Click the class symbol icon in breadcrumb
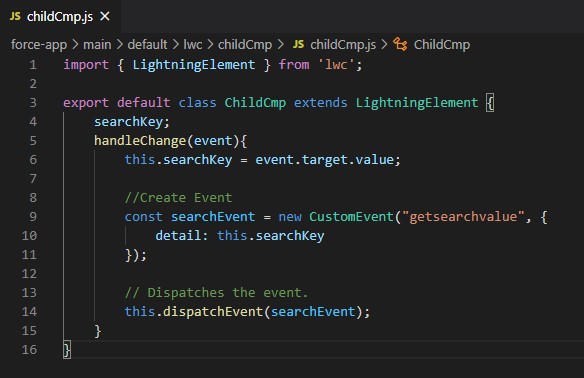 [400, 45]
